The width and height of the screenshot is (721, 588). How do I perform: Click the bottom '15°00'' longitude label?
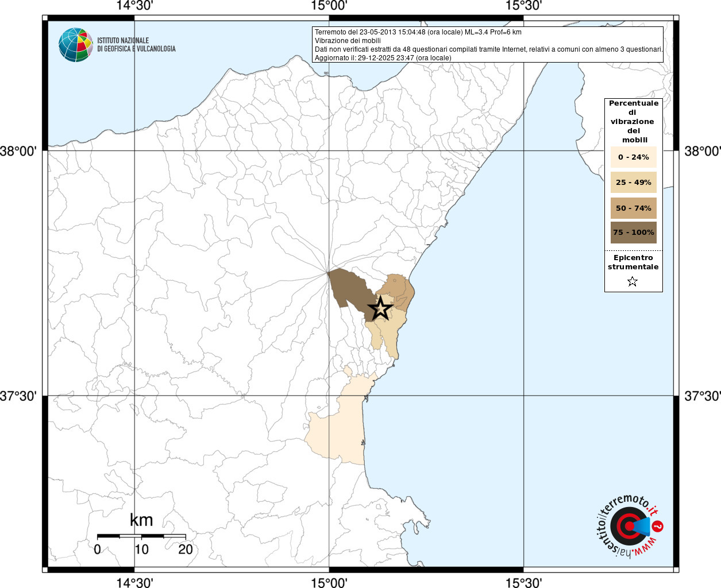[329, 583]
